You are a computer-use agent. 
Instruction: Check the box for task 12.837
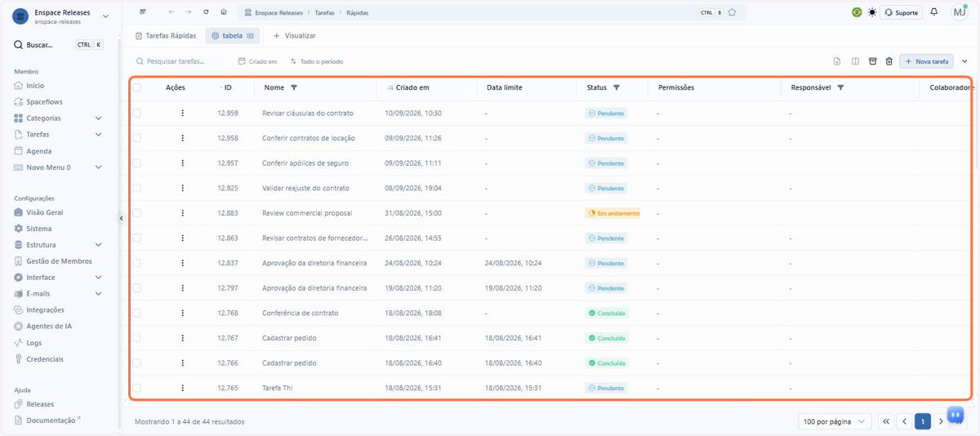coord(136,263)
